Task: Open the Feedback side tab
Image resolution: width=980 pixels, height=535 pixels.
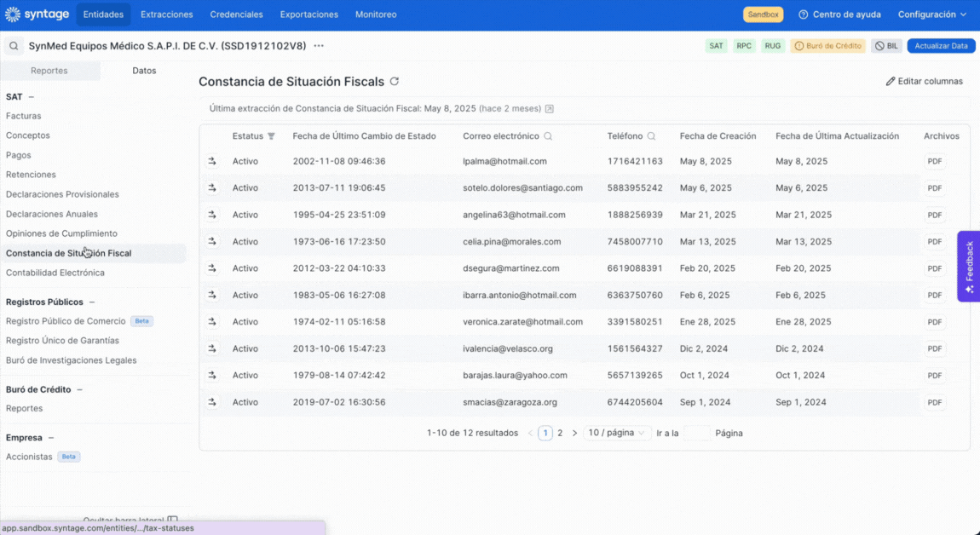Action: 968,267
